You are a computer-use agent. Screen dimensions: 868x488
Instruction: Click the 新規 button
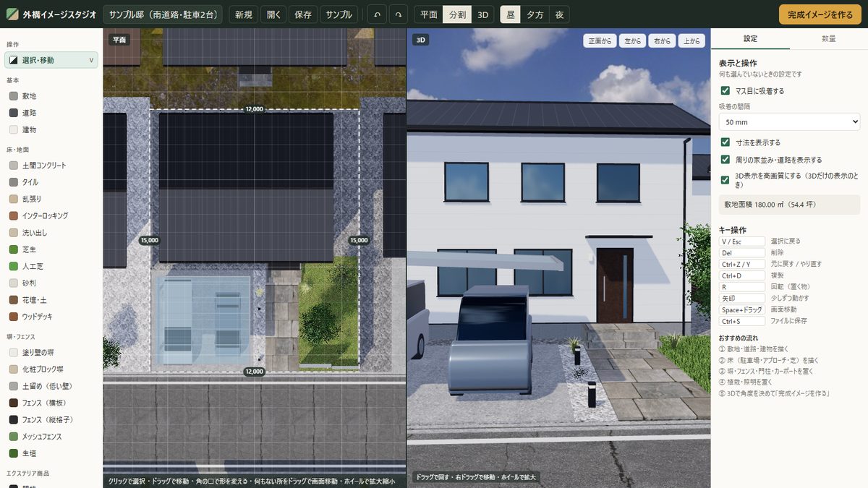coord(244,14)
